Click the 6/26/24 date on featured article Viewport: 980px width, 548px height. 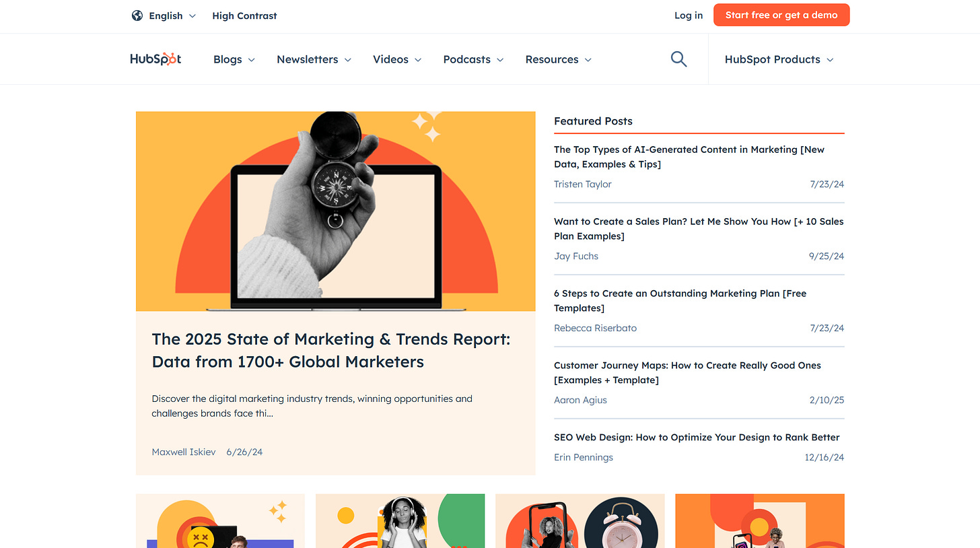click(244, 452)
